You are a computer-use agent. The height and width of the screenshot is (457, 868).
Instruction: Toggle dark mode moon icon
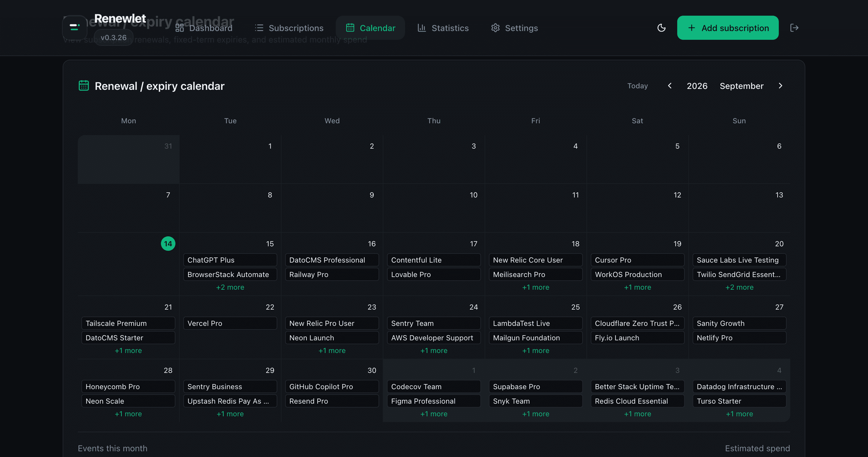pos(662,28)
